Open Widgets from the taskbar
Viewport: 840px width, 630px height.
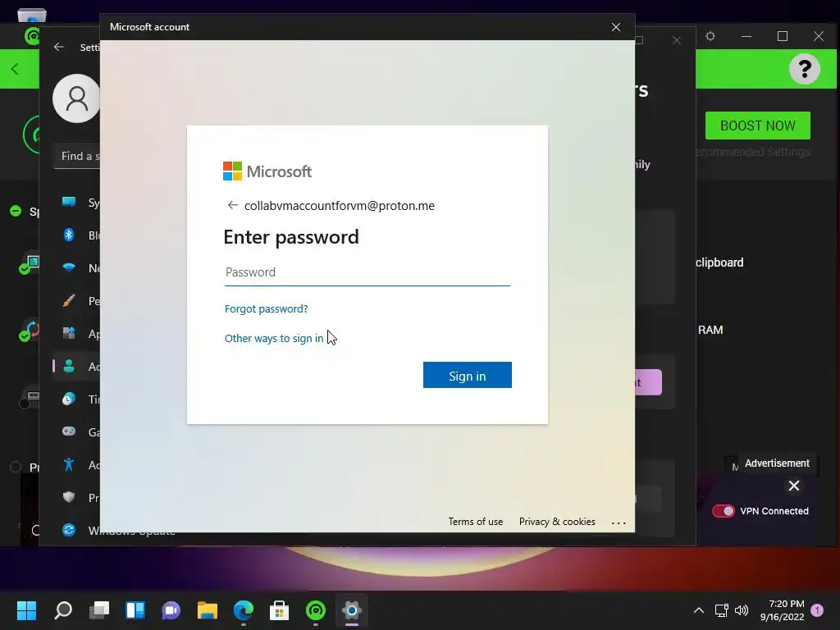pos(135,610)
